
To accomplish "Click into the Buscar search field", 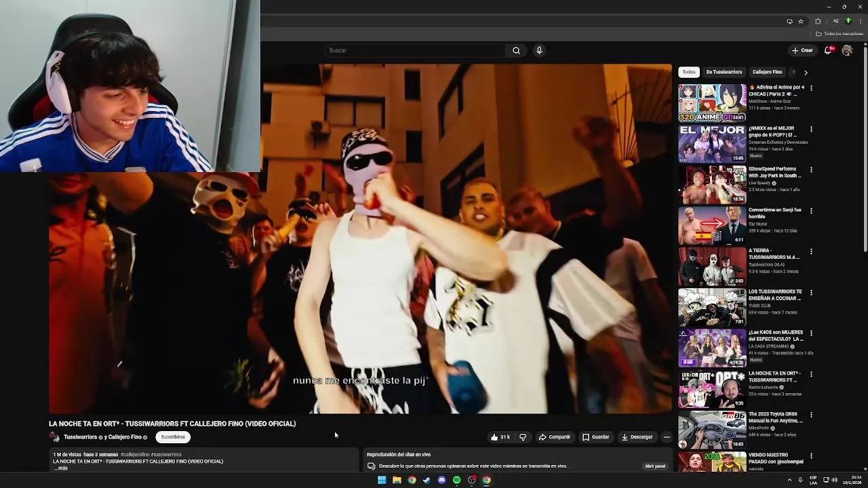I will click(x=415, y=50).
